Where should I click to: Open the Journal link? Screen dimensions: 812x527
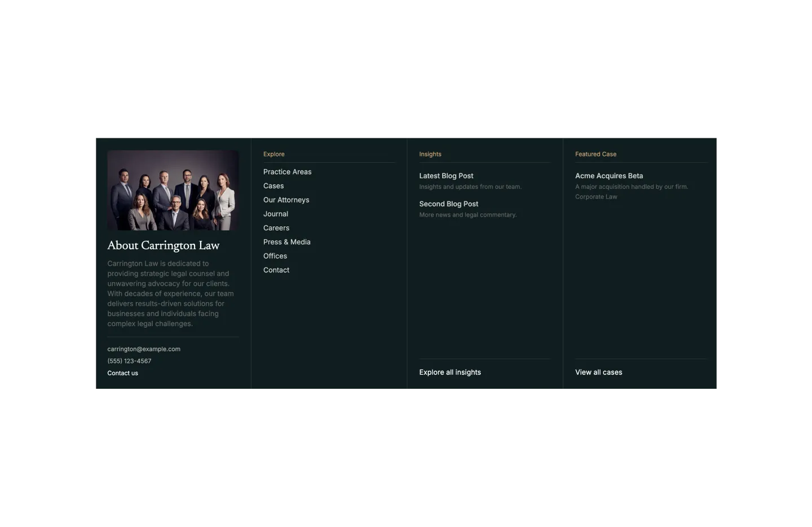pos(276,214)
